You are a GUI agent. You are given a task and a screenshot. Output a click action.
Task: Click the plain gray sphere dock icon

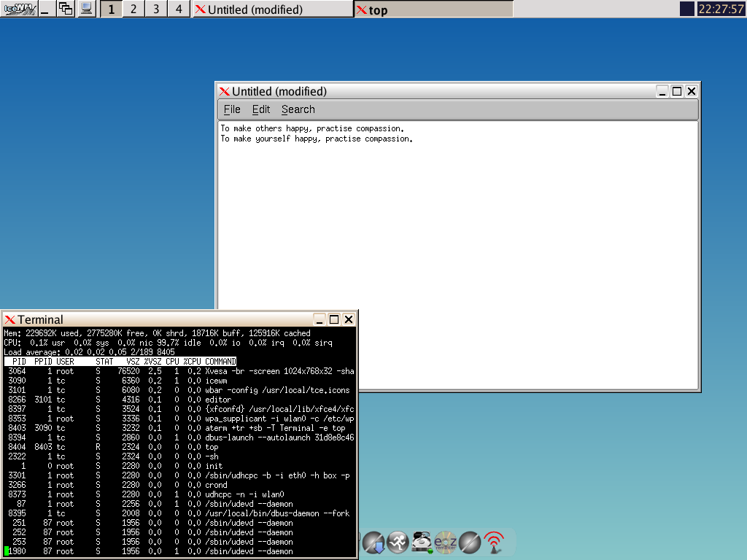point(470,542)
